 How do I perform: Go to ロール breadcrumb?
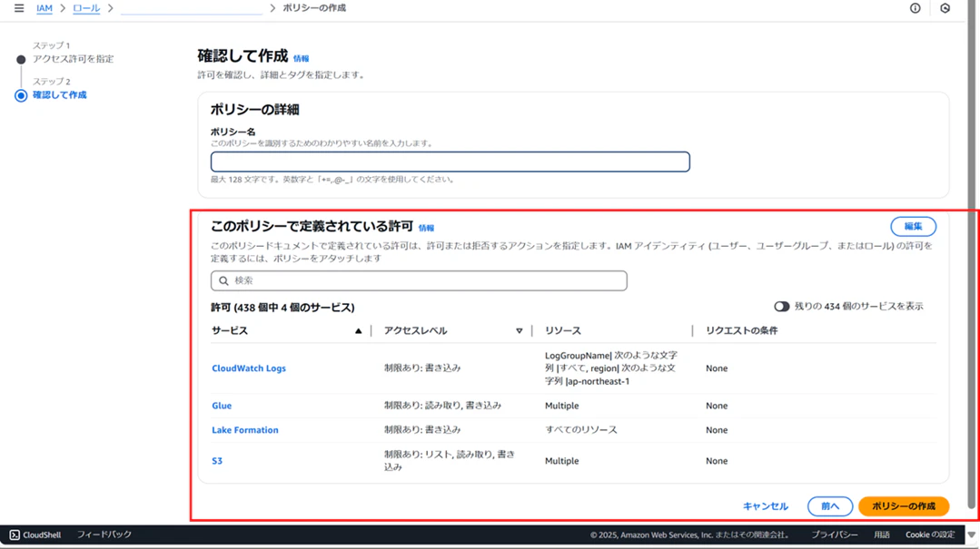[x=86, y=8]
